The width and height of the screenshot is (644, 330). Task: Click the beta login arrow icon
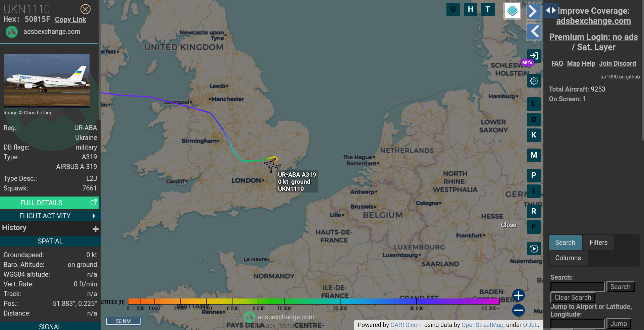click(x=534, y=56)
